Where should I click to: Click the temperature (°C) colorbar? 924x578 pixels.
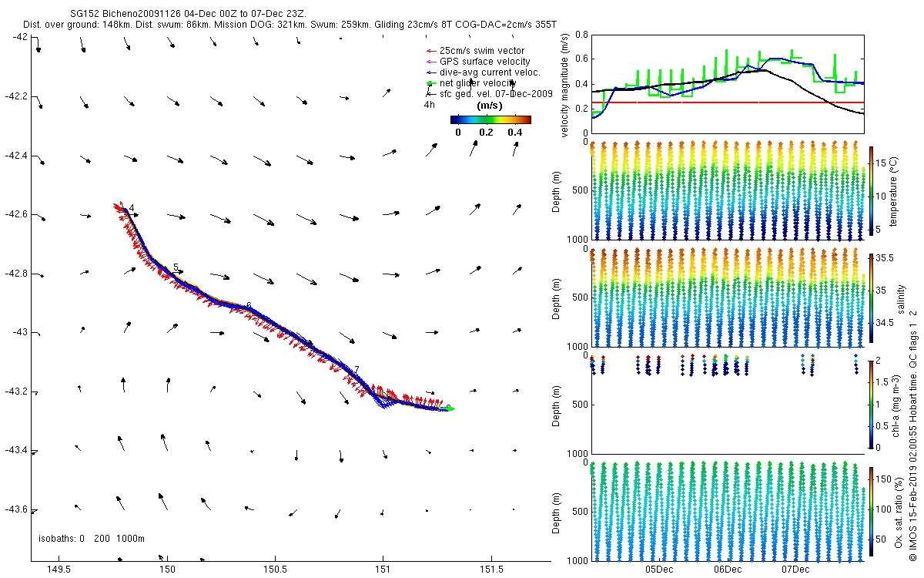872,190
